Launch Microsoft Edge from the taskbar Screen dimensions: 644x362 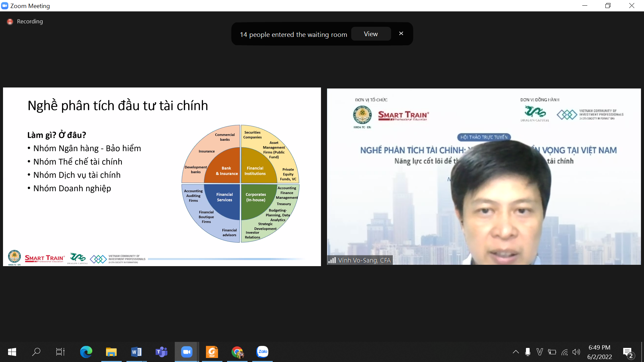(x=86, y=352)
